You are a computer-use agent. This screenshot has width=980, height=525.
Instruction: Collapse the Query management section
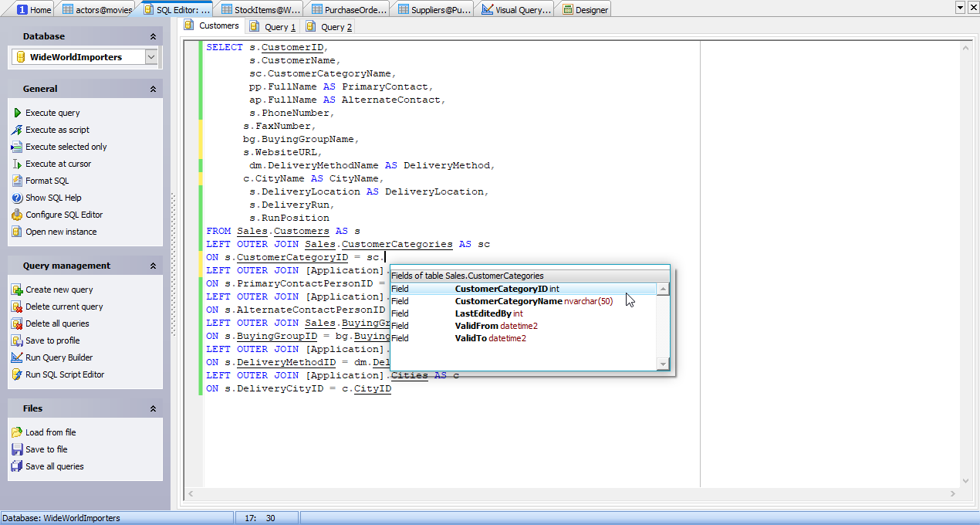(153, 266)
